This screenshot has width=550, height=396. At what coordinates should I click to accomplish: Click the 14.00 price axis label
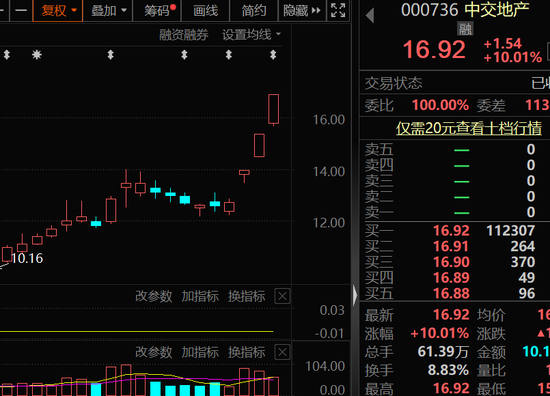pyautogui.click(x=329, y=172)
